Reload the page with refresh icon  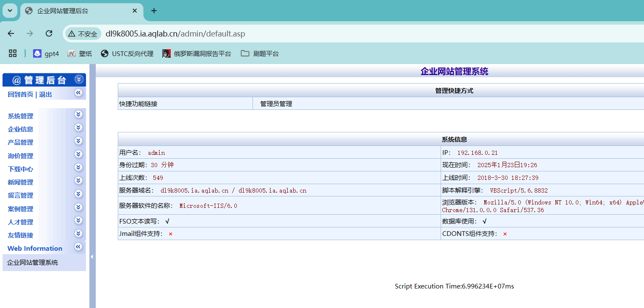(49, 34)
